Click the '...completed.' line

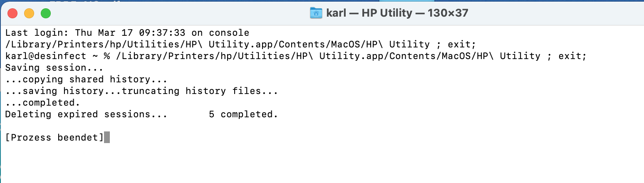coord(42,102)
